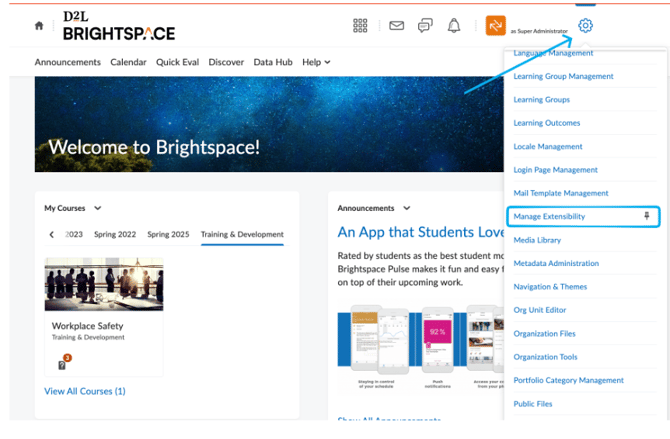Open Learning Group Management

coord(563,76)
